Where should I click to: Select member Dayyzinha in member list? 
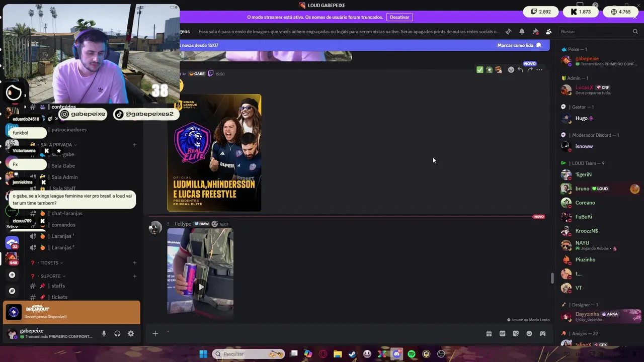click(x=600, y=316)
